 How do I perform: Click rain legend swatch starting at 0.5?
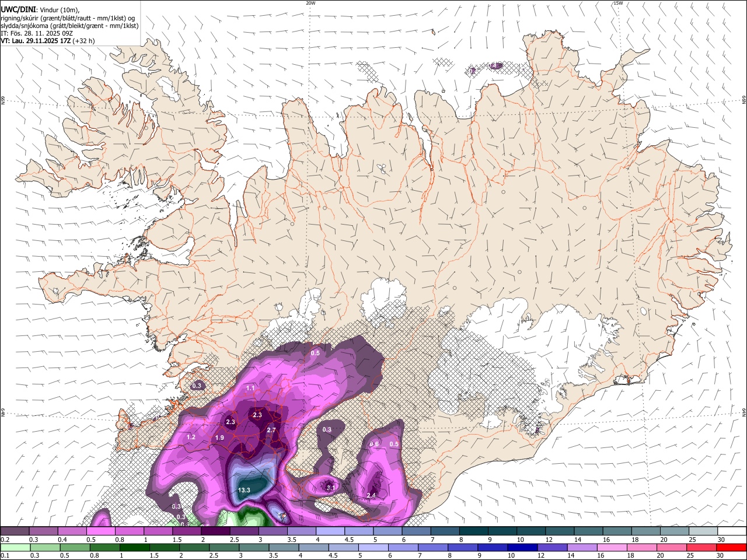tap(75, 547)
